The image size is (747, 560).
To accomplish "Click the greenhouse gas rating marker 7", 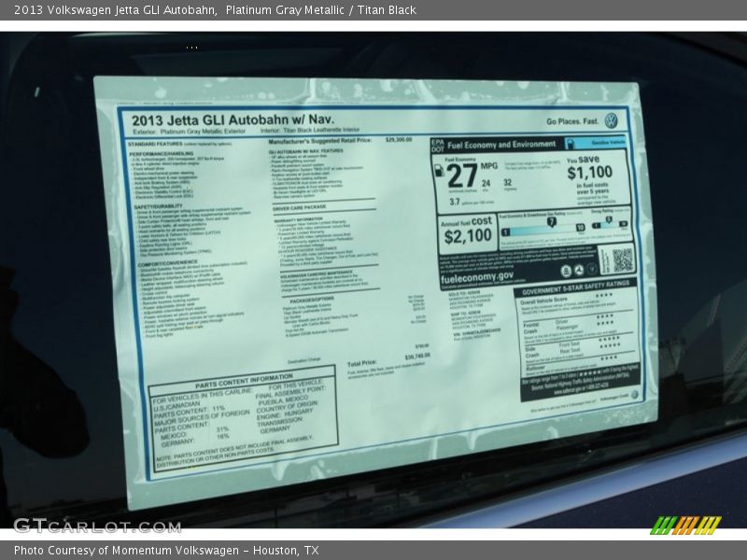I will [x=551, y=222].
